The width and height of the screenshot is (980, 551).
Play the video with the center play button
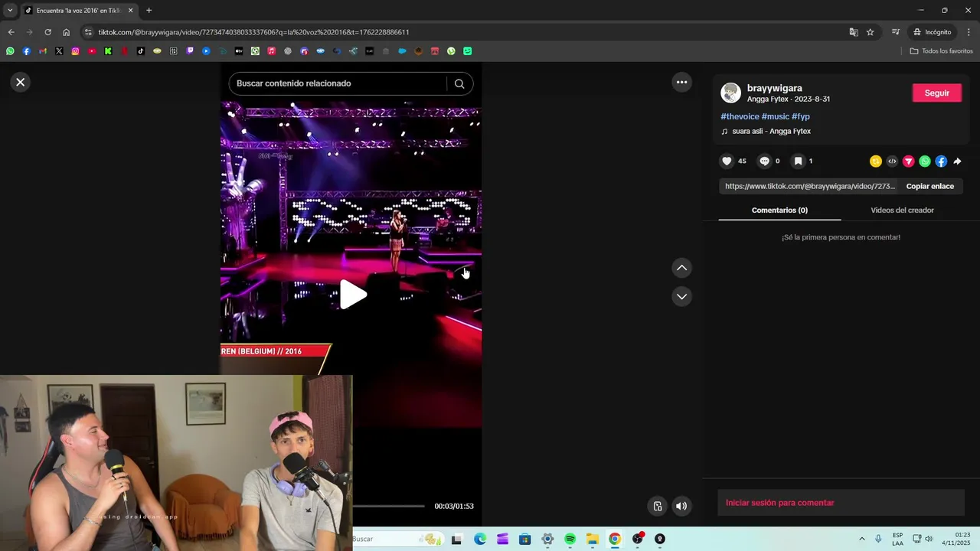point(352,295)
